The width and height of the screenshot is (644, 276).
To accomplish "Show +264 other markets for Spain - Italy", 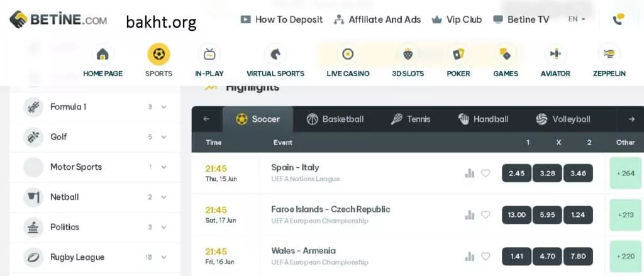I will tap(626, 173).
